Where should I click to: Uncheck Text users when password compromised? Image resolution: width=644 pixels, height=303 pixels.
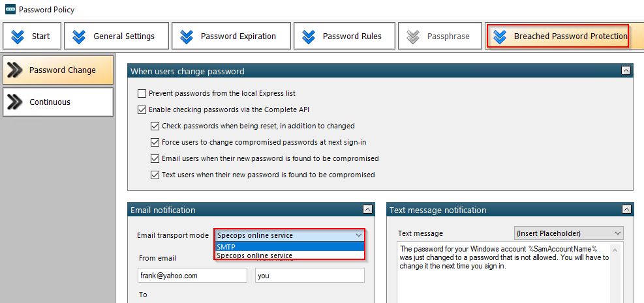[155, 175]
